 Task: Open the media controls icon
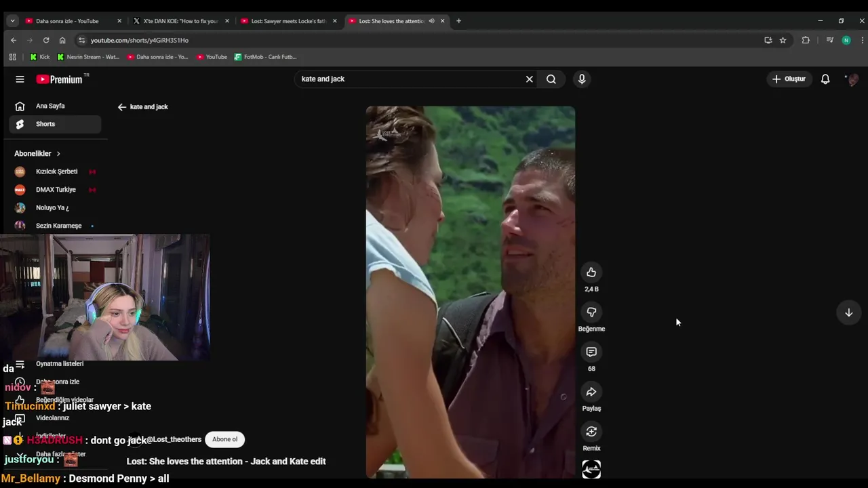click(x=829, y=40)
